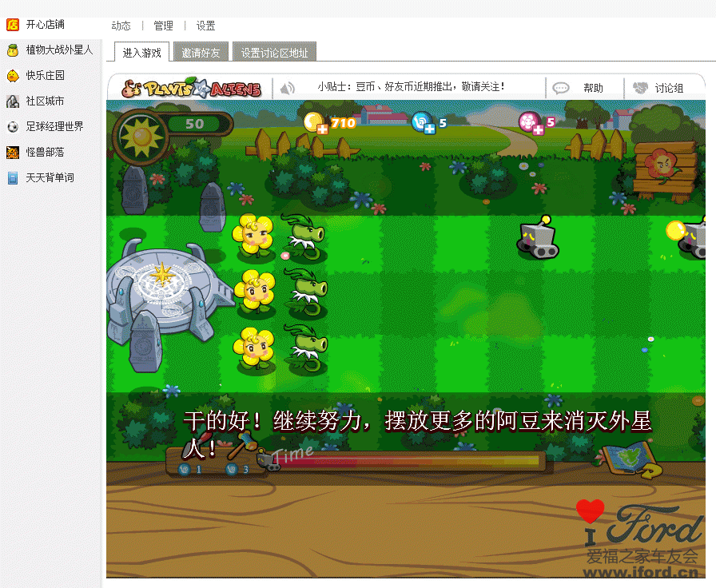The width and height of the screenshot is (716, 588).
Task: Click the sun counter showing 50
Action: (195, 124)
